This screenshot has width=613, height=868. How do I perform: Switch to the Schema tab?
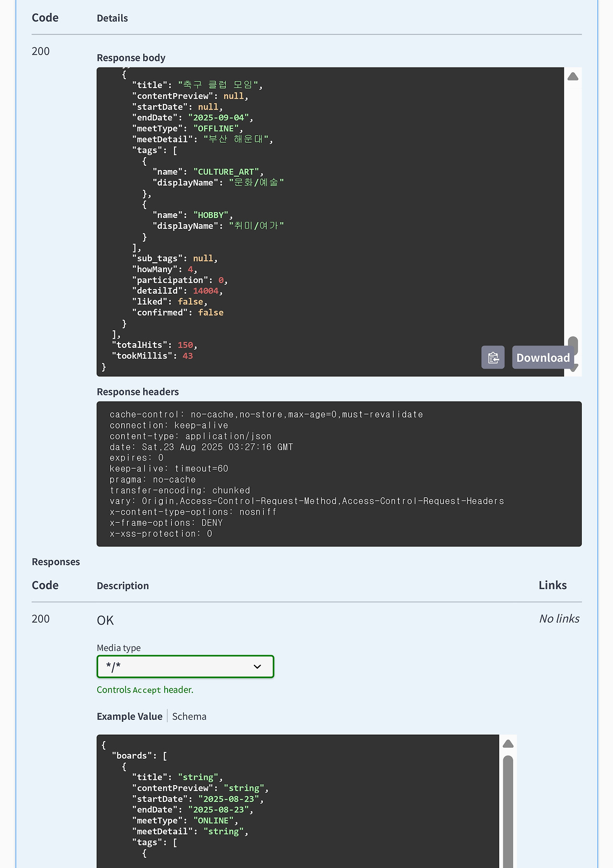point(189,717)
